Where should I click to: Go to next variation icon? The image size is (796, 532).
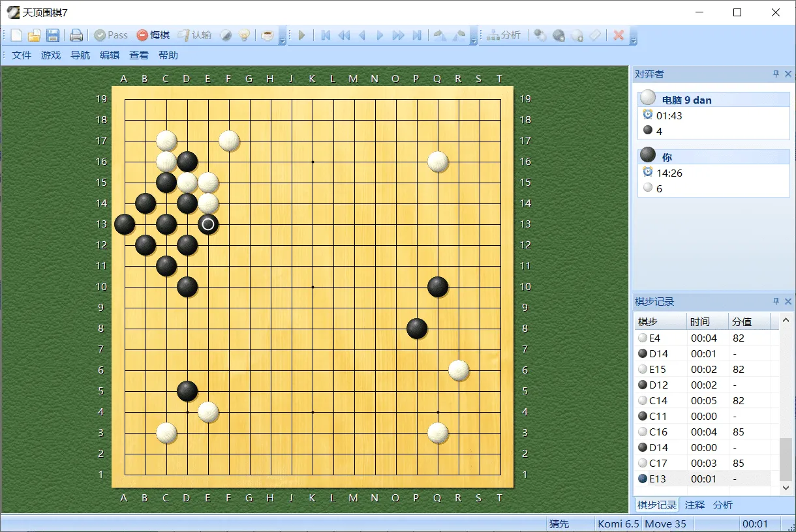tap(458, 35)
